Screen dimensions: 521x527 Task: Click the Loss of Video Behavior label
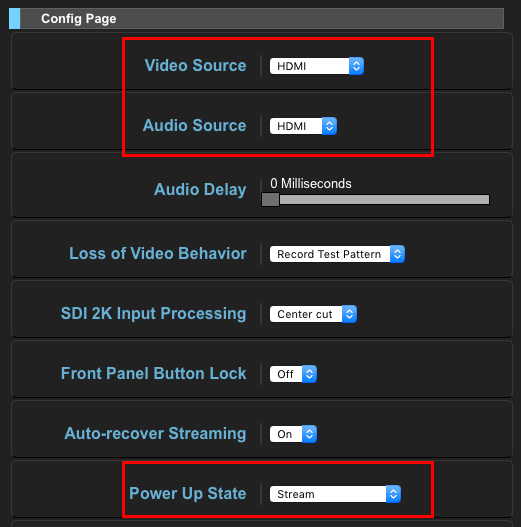[x=158, y=253]
